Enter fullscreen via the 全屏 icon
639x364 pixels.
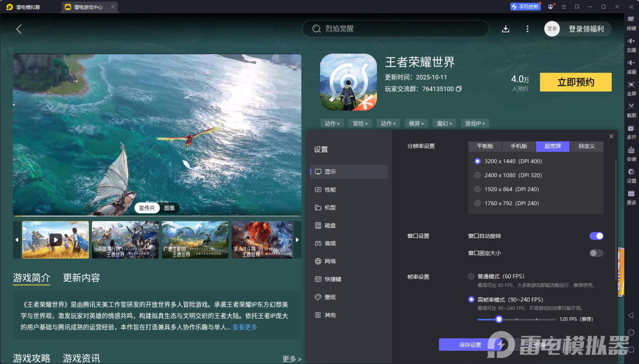point(631,89)
